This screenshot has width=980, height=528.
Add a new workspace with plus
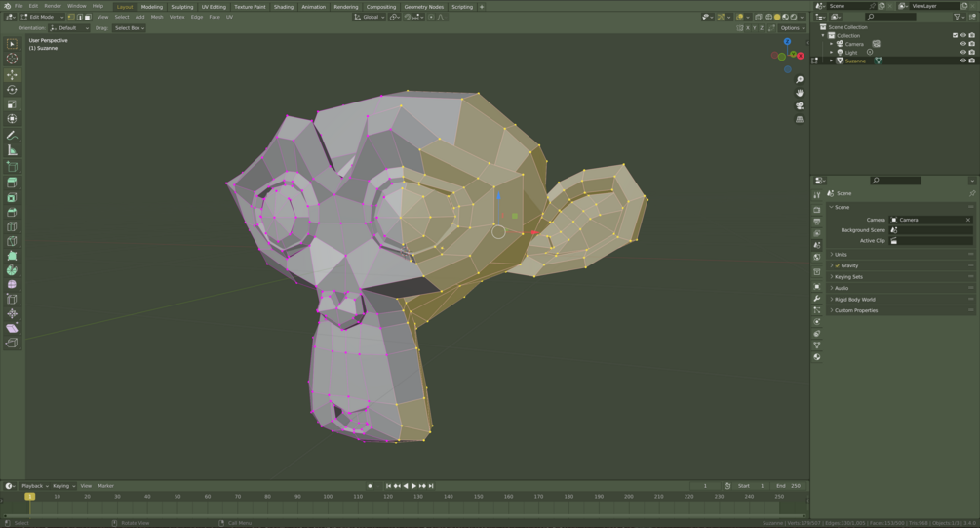click(x=482, y=6)
